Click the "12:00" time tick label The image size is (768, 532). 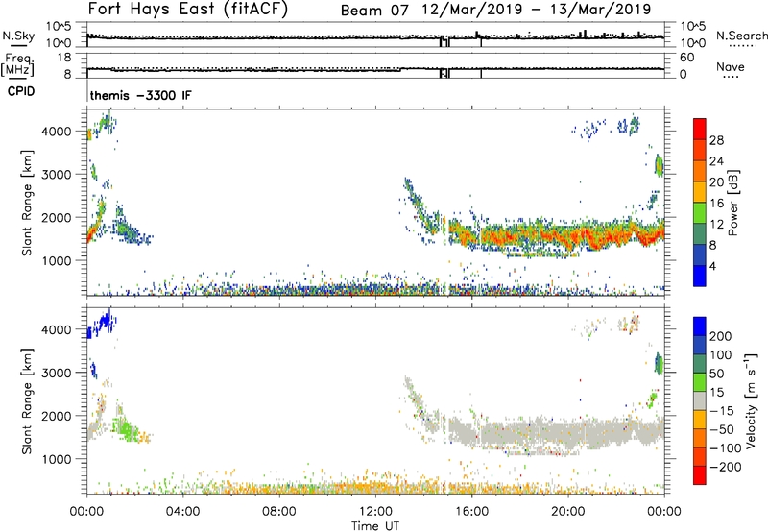[375, 512]
